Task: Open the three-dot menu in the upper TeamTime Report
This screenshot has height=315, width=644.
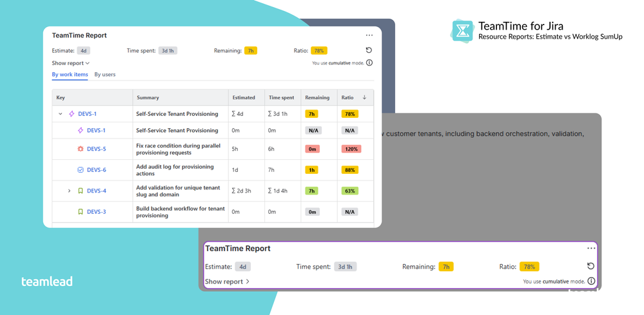Action: 369,35
